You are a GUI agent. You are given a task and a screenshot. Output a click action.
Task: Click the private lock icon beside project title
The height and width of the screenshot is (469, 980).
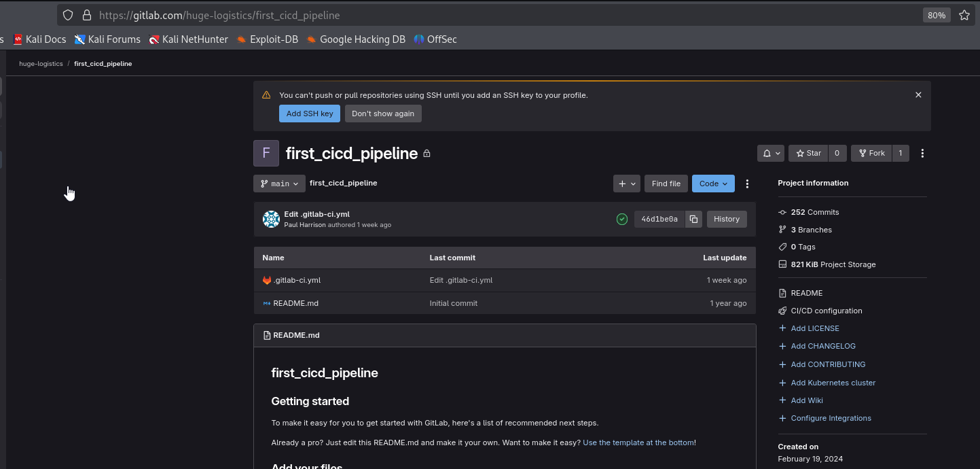tap(427, 154)
